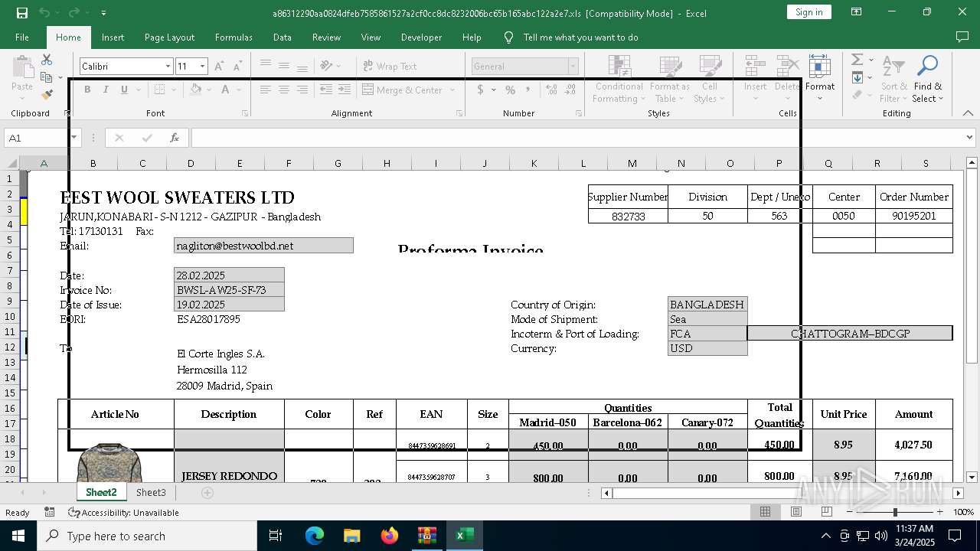The width and height of the screenshot is (980, 551).
Task: Click the AutoSum sigma icon
Action: click(x=857, y=60)
